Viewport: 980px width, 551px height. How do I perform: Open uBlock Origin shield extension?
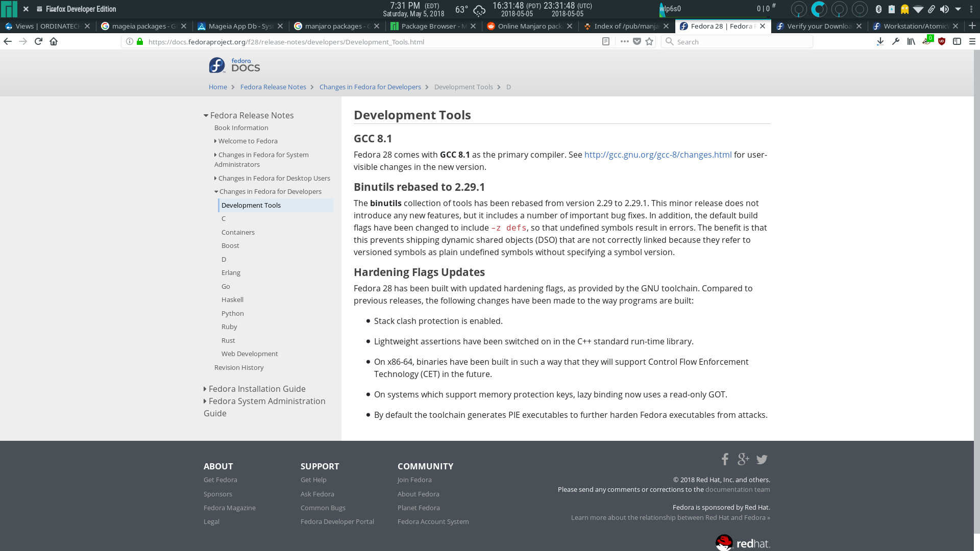[x=942, y=41]
